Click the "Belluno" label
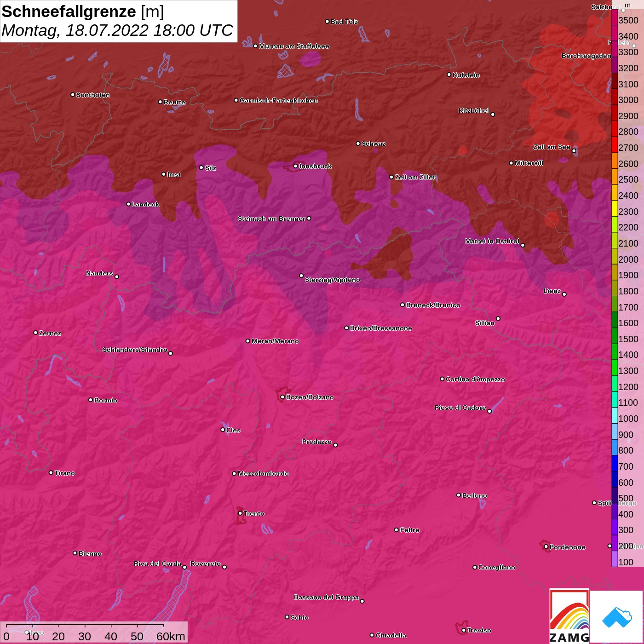Viewport: 644px width, 644px height. coord(475,495)
